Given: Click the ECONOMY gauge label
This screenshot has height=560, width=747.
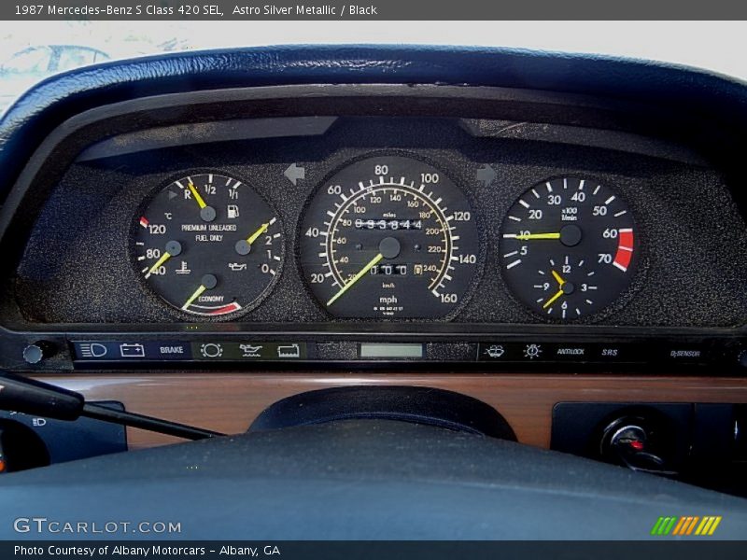Looking at the screenshot, I should tap(211, 299).
